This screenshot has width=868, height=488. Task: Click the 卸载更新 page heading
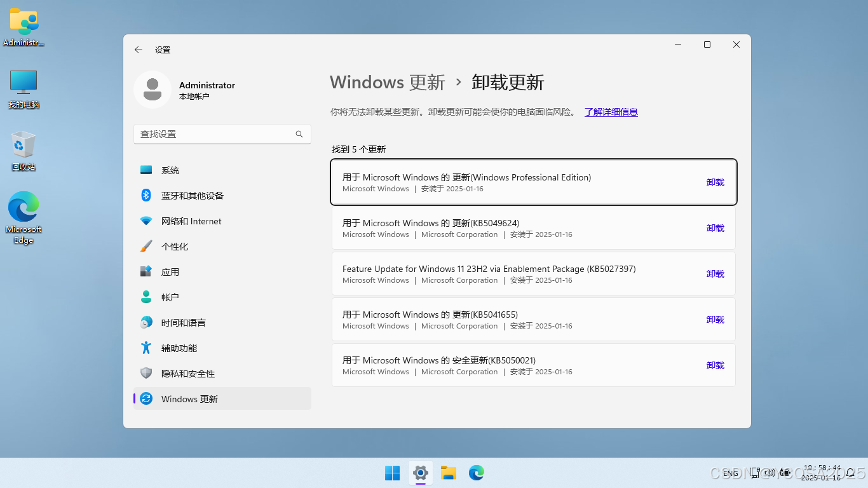click(x=508, y=83)
